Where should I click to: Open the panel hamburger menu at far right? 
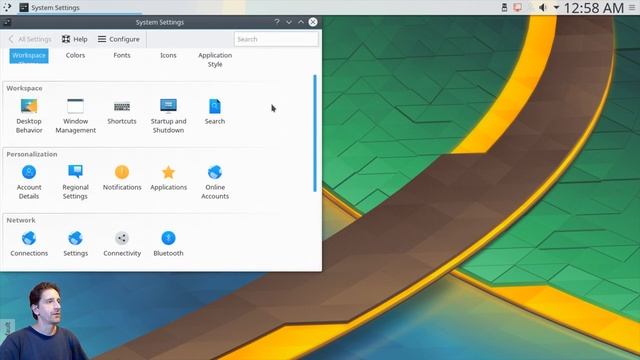pyautogui.click(x=632, y=7)
